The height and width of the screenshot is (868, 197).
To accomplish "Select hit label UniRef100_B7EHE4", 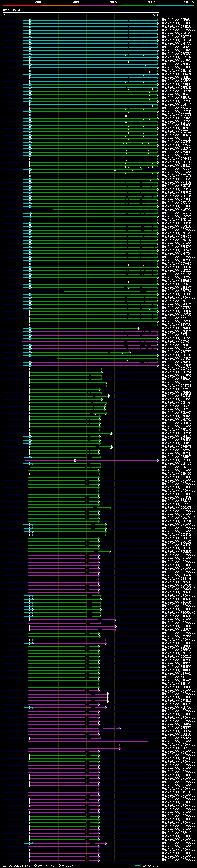I will 177,78.
